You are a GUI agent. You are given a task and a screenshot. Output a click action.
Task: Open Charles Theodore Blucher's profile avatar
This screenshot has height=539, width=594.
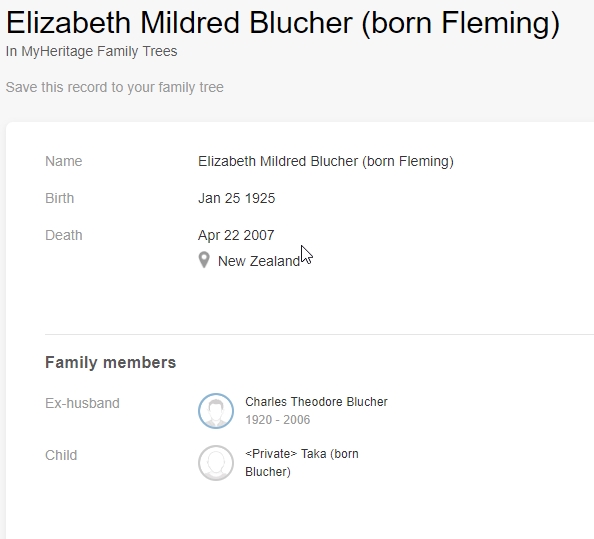point(216,411)
